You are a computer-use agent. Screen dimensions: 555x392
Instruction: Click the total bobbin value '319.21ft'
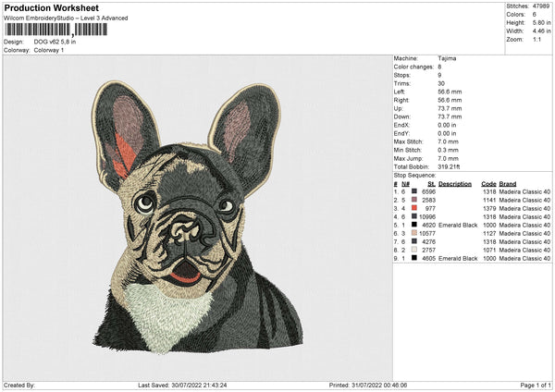[449, 166]
